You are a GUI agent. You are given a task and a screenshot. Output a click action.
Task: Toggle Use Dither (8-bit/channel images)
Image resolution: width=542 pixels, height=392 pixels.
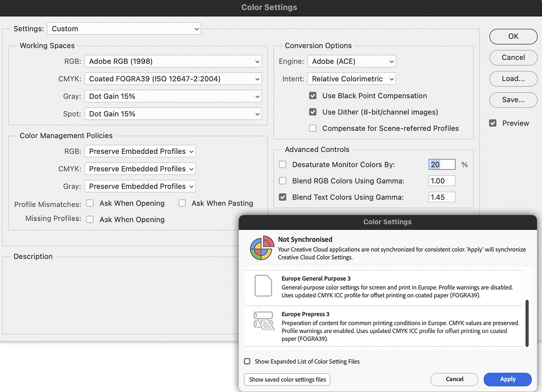point(313,112)
